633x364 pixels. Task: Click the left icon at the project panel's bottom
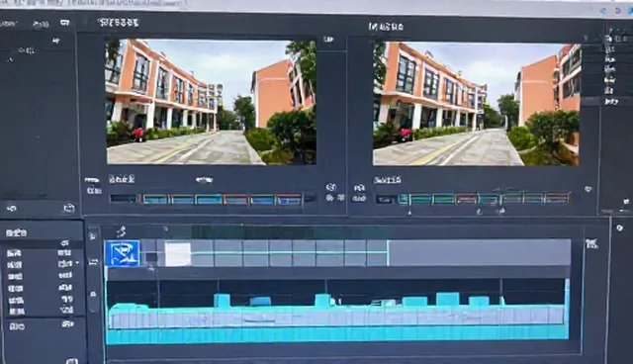click(x=12, y=209)
